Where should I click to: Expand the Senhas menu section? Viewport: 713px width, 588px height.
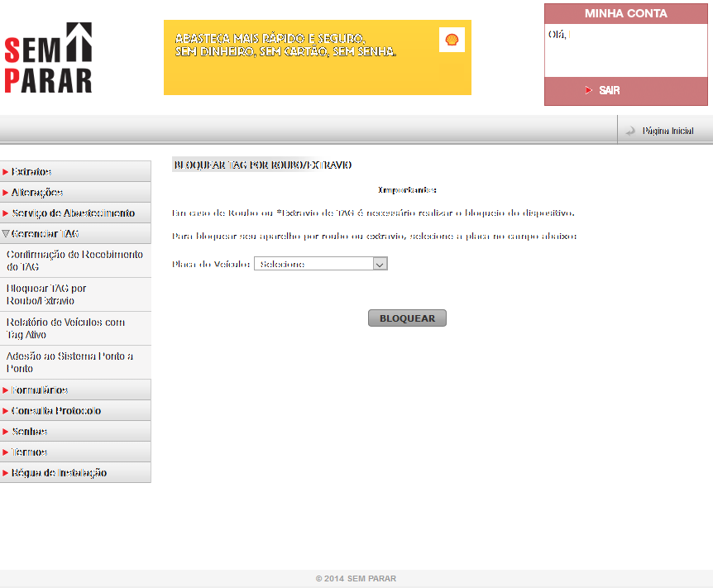[x=75, y=431]
